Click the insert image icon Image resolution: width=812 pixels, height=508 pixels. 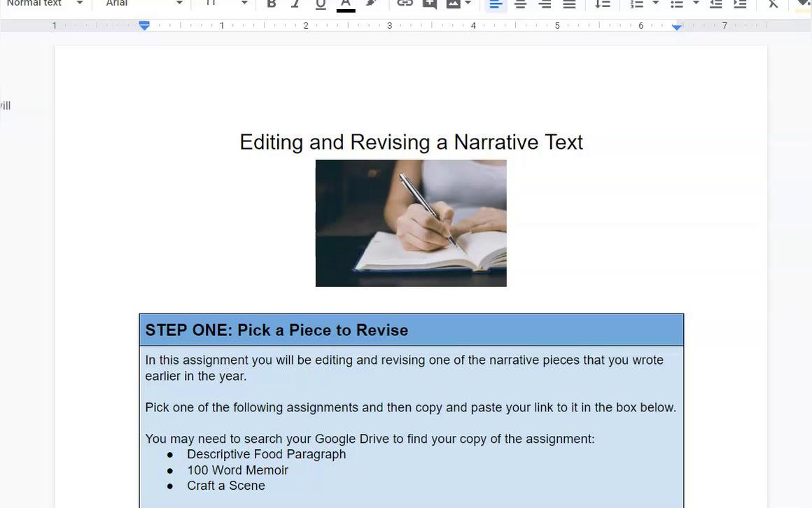453,3
